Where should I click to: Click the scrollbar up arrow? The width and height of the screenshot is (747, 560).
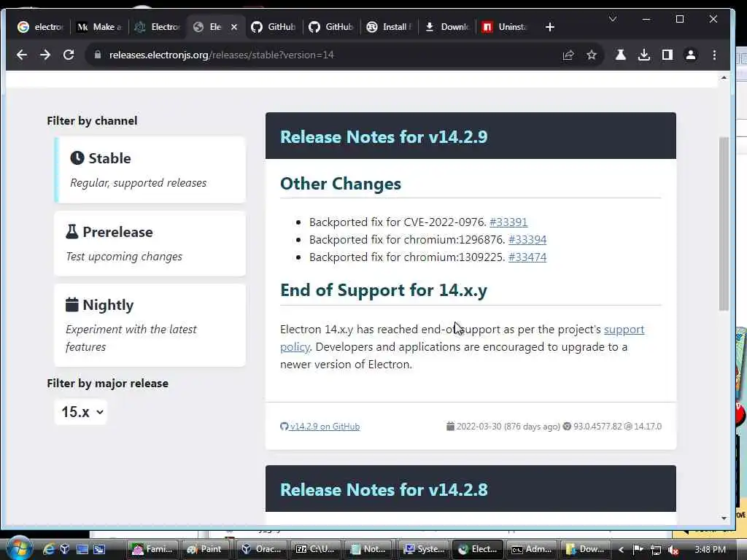(x=724, y=77)
